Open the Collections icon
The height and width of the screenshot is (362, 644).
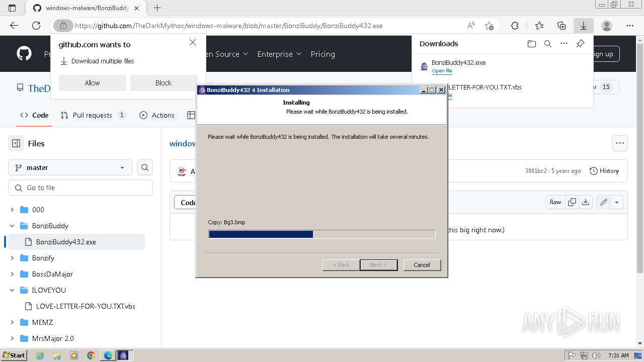pyautogui.click(x=561, y=26)
